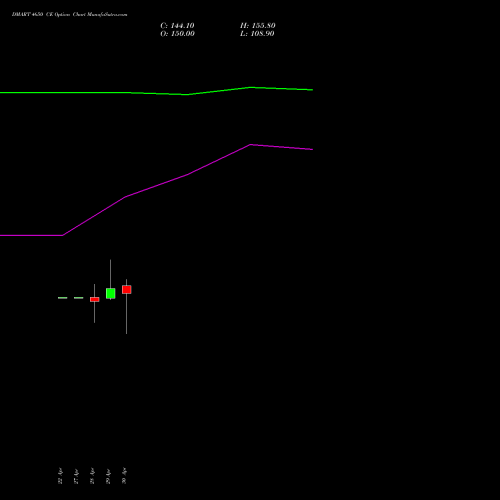Click the open price O: 150.00 label
This screenshot has height=500, width=500.
pos(177,34)
